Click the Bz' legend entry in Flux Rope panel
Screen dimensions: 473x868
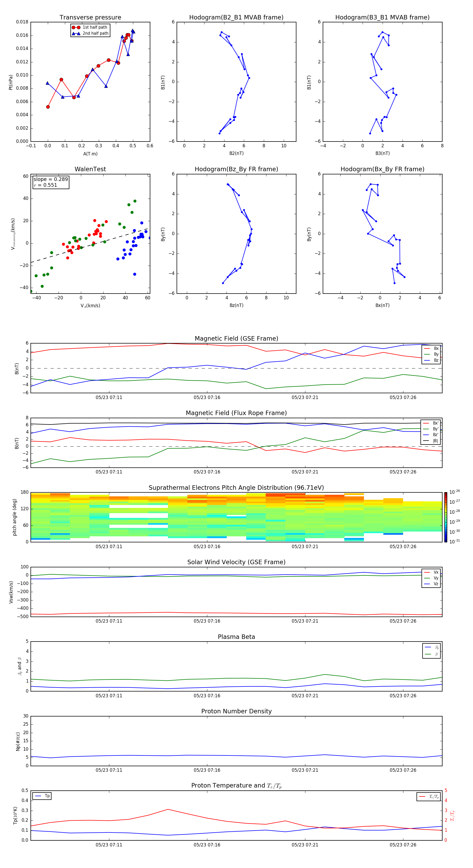coord(431,435)
